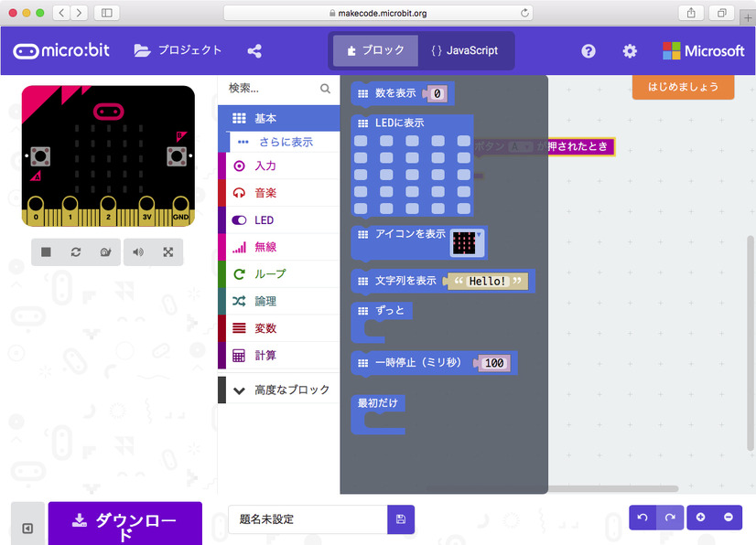Select the 最初だけ block
This screenshot has height=545, width=756.
(377, 403)
